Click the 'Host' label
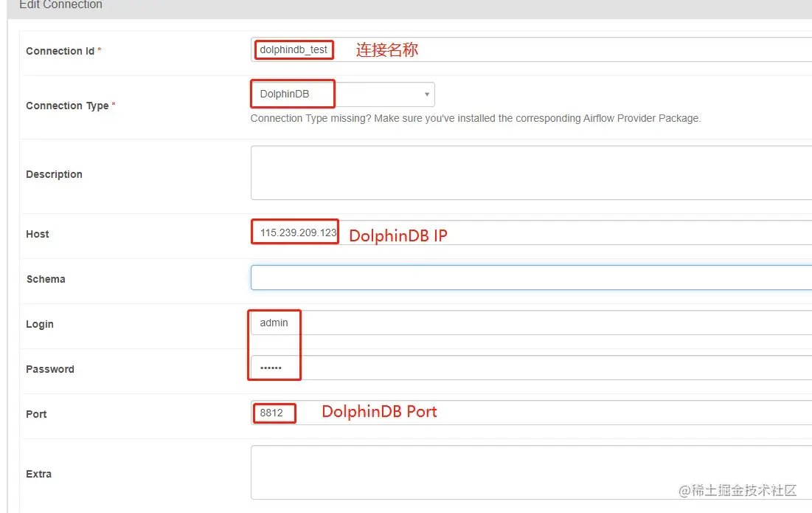Screen dimensions: 812x513 [38, 234]
